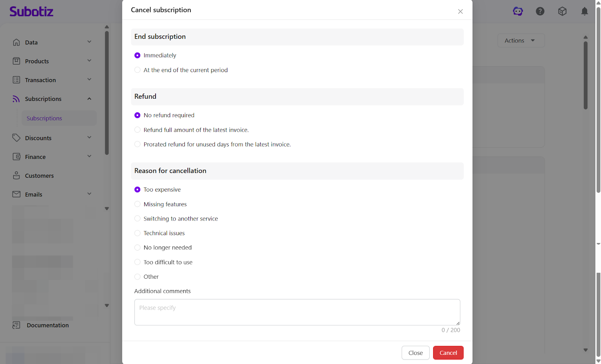Click the Additional comments text field
Viewport: 601px width, 364px height.
297,312
